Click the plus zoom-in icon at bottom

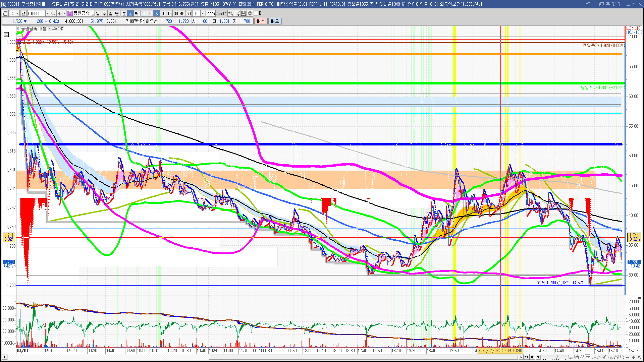coord(634,357)
